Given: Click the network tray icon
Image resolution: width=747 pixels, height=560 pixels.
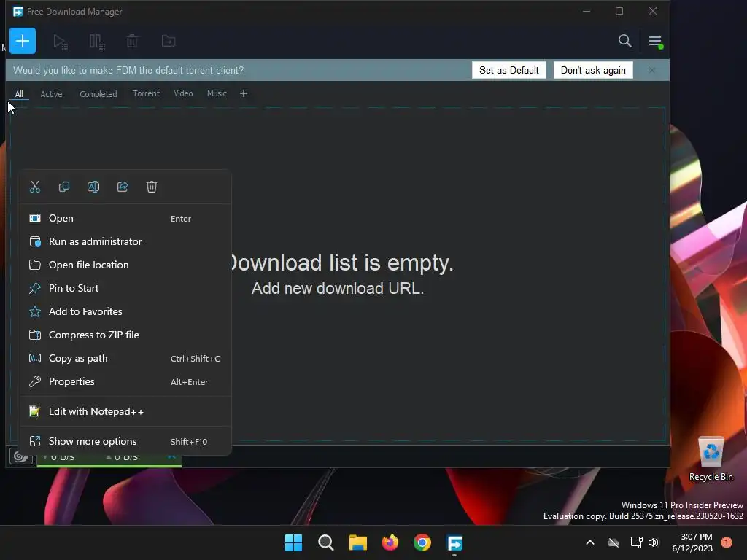Looking at the screenshot, I should click(x=636, y=542).
